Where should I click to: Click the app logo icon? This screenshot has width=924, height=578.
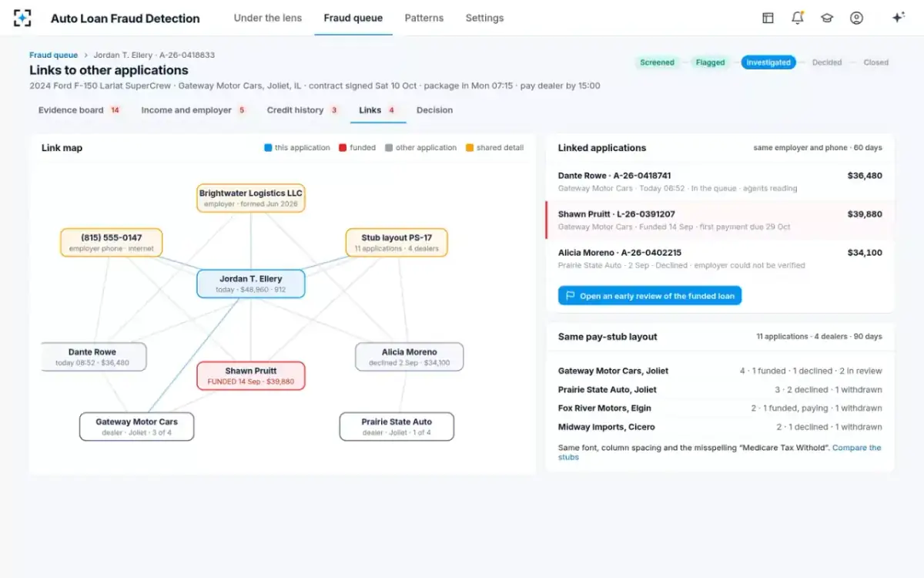[x=23, y=18]
